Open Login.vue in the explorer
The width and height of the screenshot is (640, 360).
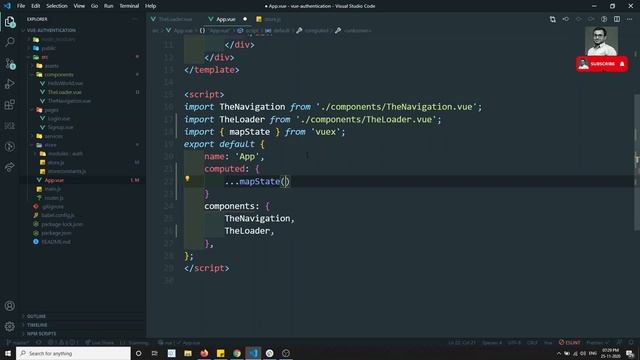[x=59, y=118]
